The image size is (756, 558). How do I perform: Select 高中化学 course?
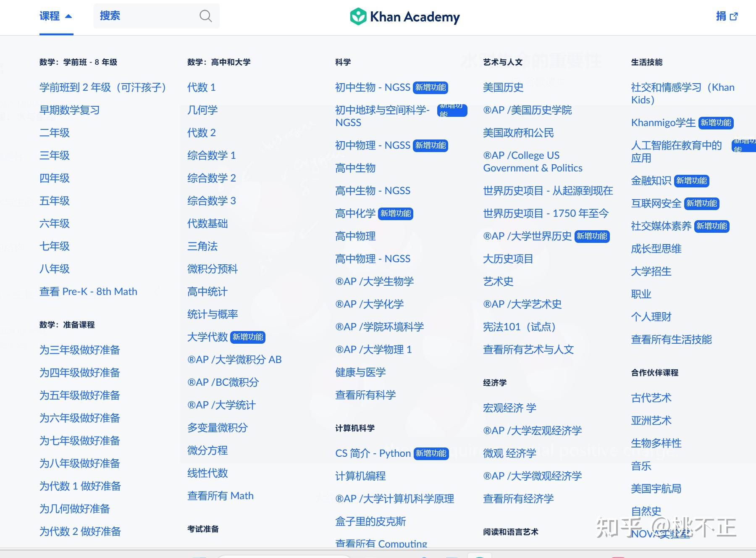coord(355,213)
